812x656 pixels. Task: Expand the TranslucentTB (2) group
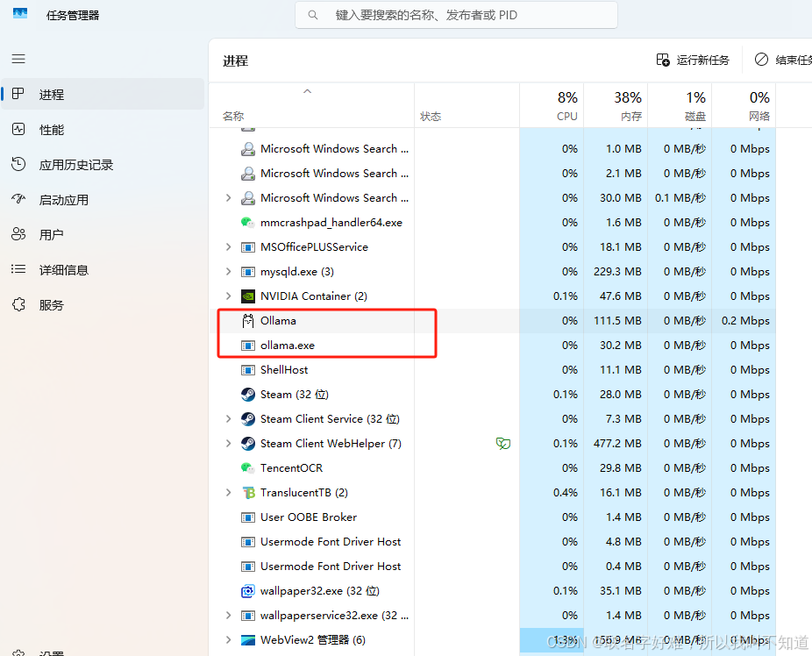tap(228, 493)
